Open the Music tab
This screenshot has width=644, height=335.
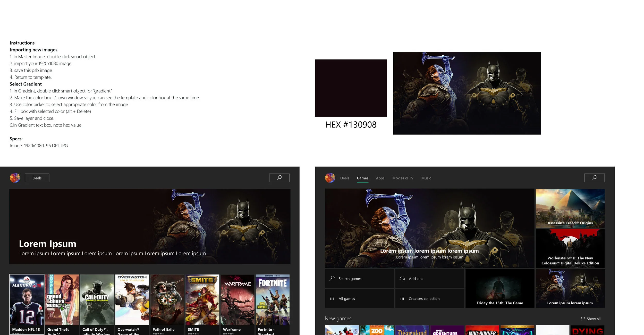point(426,178)
